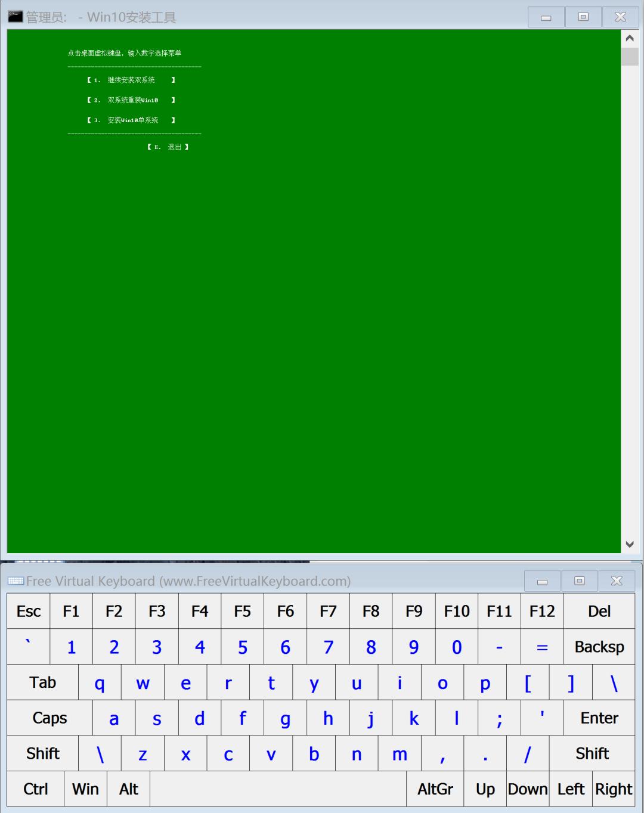
Task: Toggle Caps lock on the virtual keyboard
Action: point(49,718)
